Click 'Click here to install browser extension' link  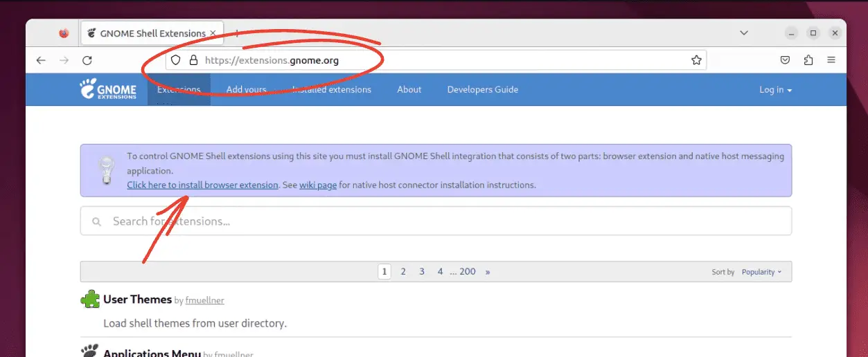click(202, 185)
